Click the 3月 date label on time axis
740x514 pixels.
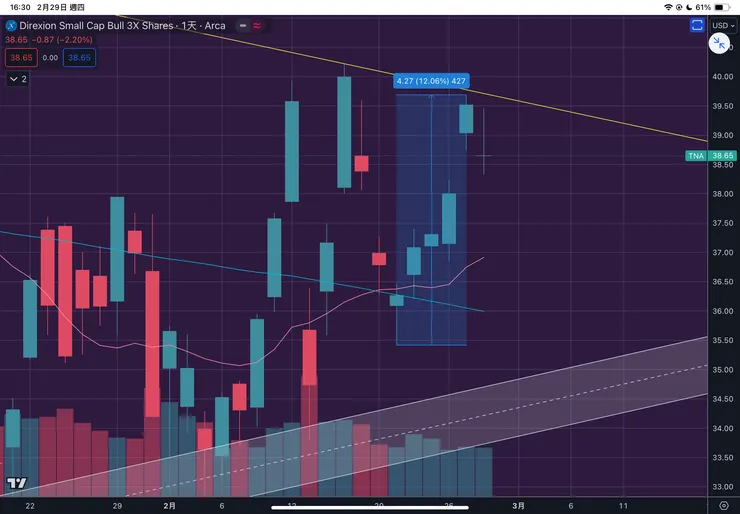518,506
